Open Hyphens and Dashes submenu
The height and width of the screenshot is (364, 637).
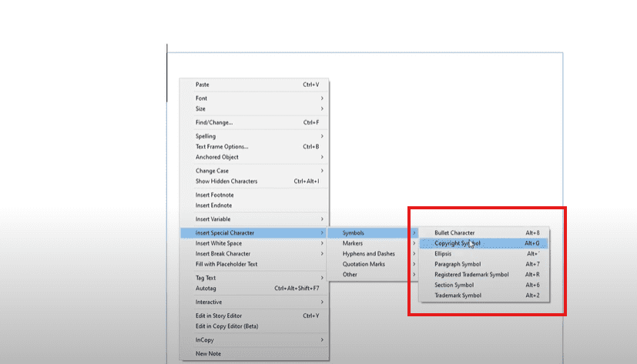[x=369, y=254]
